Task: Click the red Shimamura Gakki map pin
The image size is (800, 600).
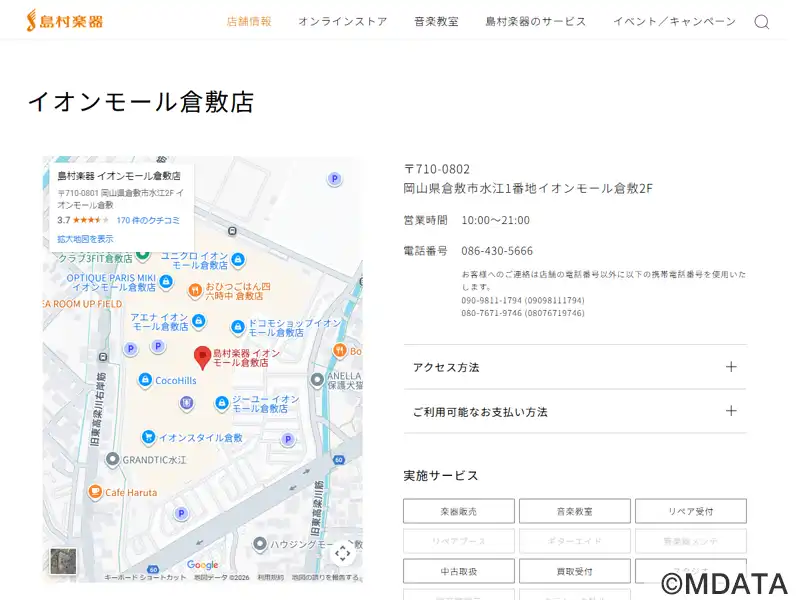Action: pos(202,356)
